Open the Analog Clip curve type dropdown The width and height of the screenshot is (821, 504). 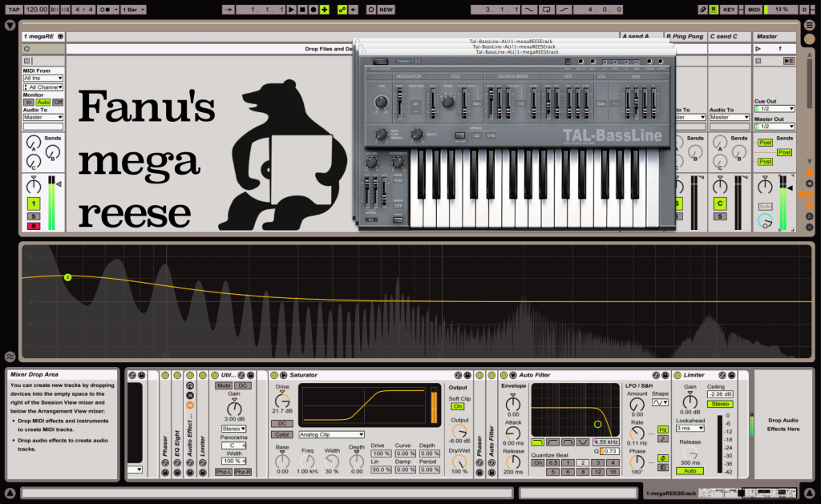coord(331,434)
